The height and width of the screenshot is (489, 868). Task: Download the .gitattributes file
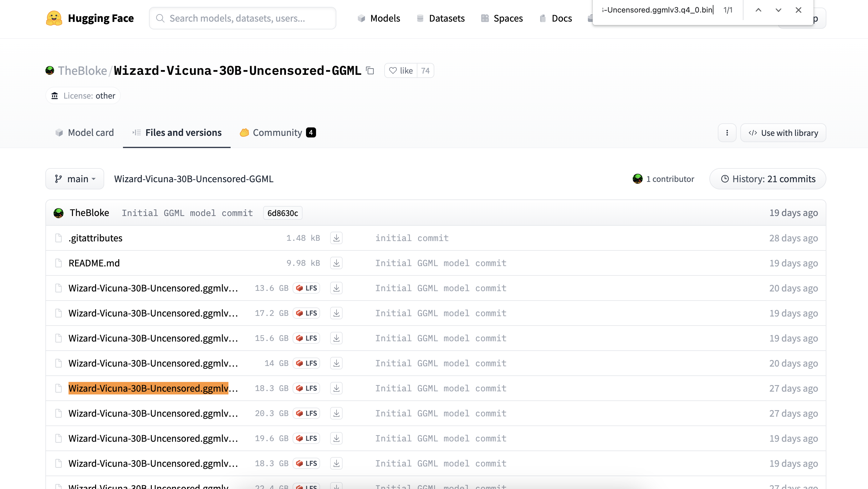coord(336,238)
